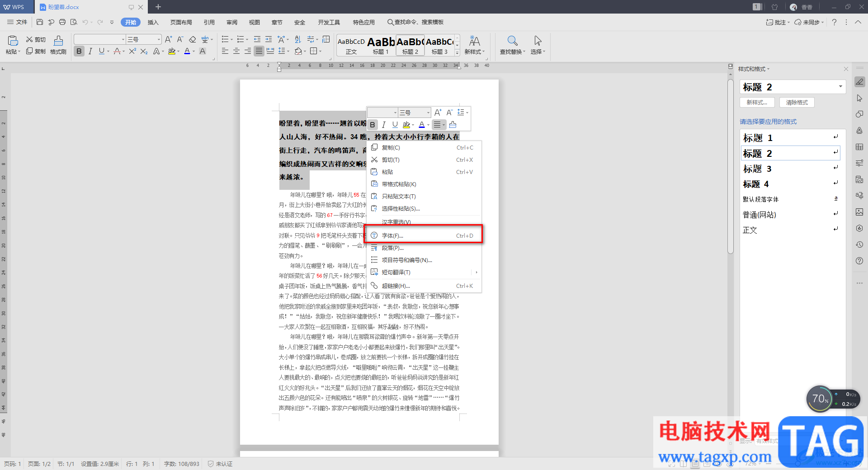Viewport: 868px width, 470px height.
Task: Toggle justify alignment in ribbon
Action: click(259, 51)
